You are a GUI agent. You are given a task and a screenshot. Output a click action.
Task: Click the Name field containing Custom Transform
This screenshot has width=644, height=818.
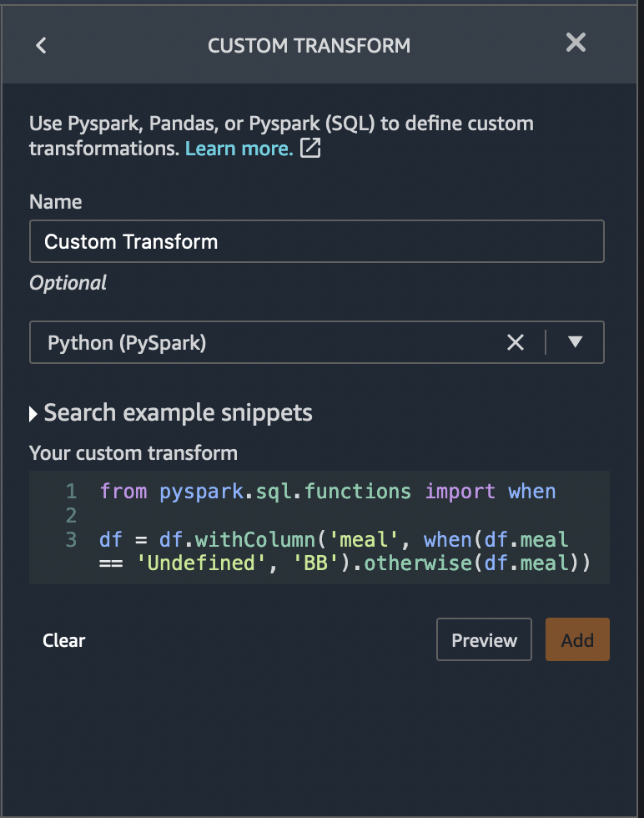[317, 241]
